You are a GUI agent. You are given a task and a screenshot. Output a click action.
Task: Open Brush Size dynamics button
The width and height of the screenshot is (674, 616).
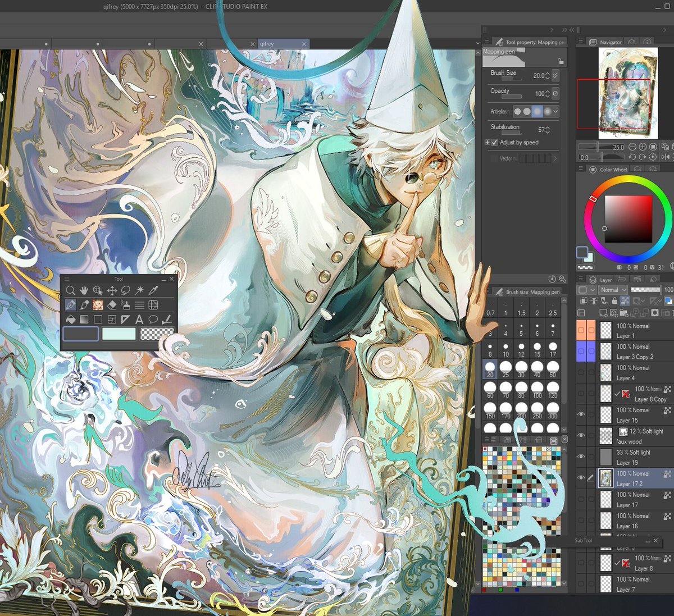coord(555,75)
